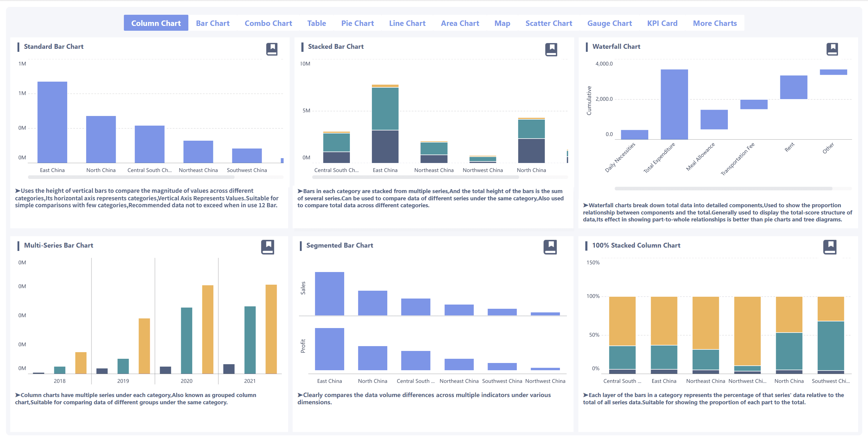This screenshot has width=868, height=438.
Task: Click the East China Profit bar in Segmented chart
Action: [329, 349]
